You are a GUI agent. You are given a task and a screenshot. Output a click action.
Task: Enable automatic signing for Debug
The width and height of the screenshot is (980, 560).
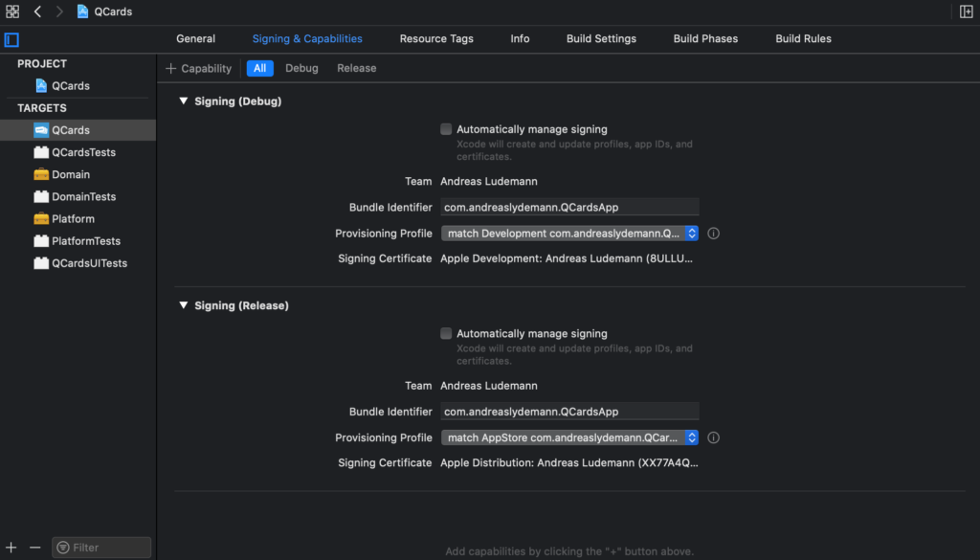coord(446,128)
